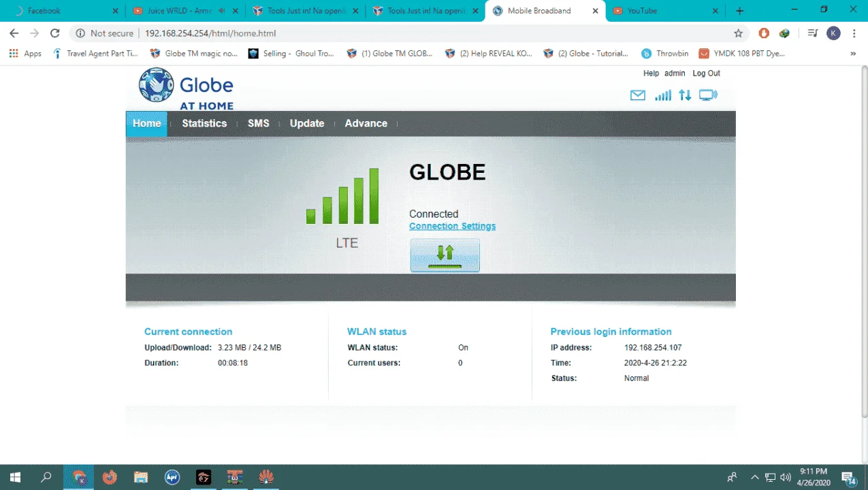
Task: Open the Statistics navigation tab
Action: pos(204,124)
